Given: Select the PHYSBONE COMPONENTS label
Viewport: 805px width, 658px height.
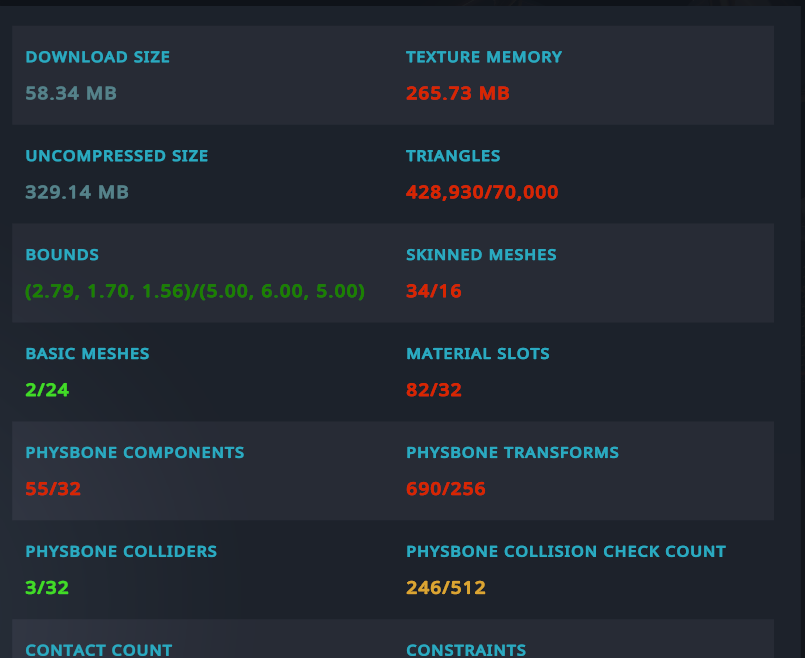Looking at the screenshot, I should click(x=135, y=453).
